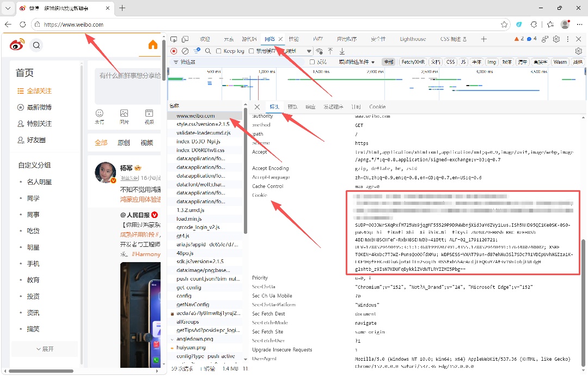Click the network timeline overview bar
This screenshot has width=588, height=376.
coord(376,84)
